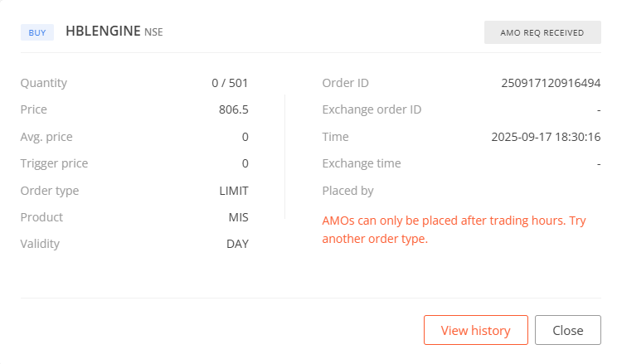Viewport: 617px width, 364px height.
Task: Click the AMO REQ RECEIVED status badge
Action: pos(542,32)
